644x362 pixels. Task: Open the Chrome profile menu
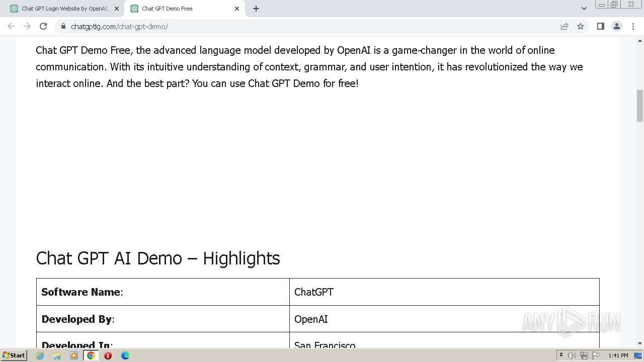[x=616, y=26]
